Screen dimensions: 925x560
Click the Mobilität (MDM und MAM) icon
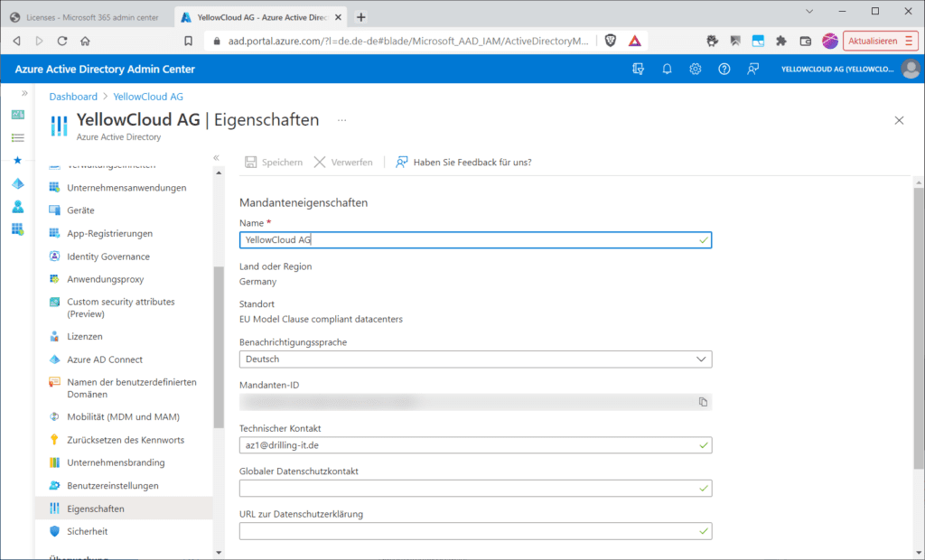click(54, 416)
